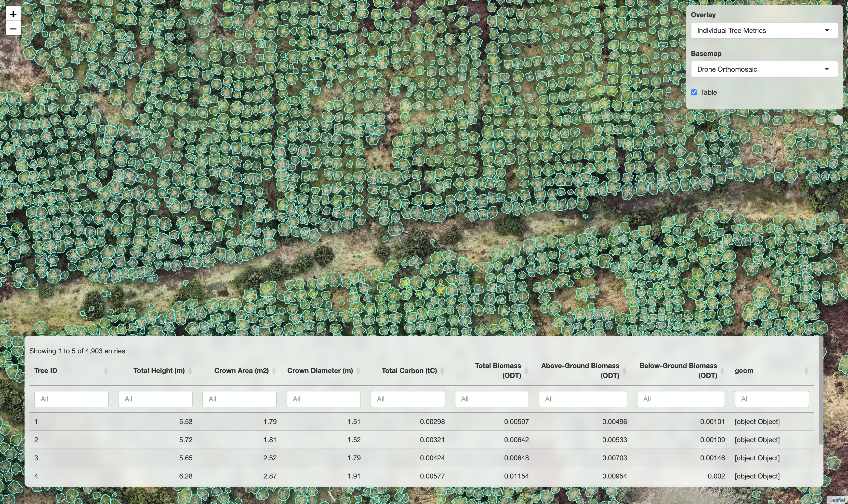Sort by Crown Area sort icon
Viewport: 848px width, 504px height.
tap(274, 371)
